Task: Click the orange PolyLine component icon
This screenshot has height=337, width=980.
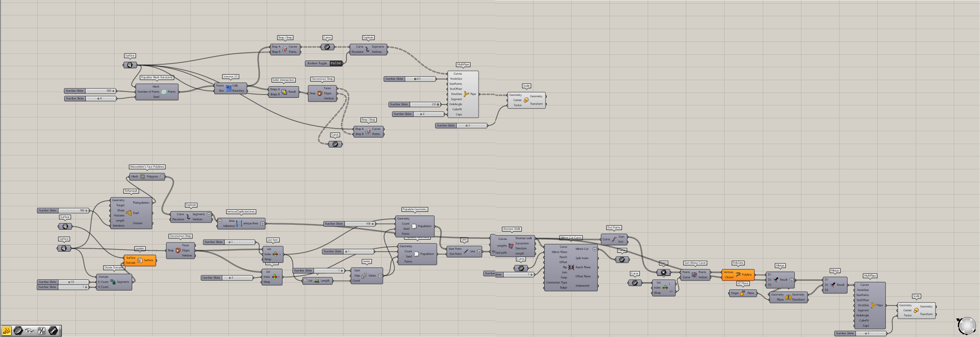Action: pos(738,275)
